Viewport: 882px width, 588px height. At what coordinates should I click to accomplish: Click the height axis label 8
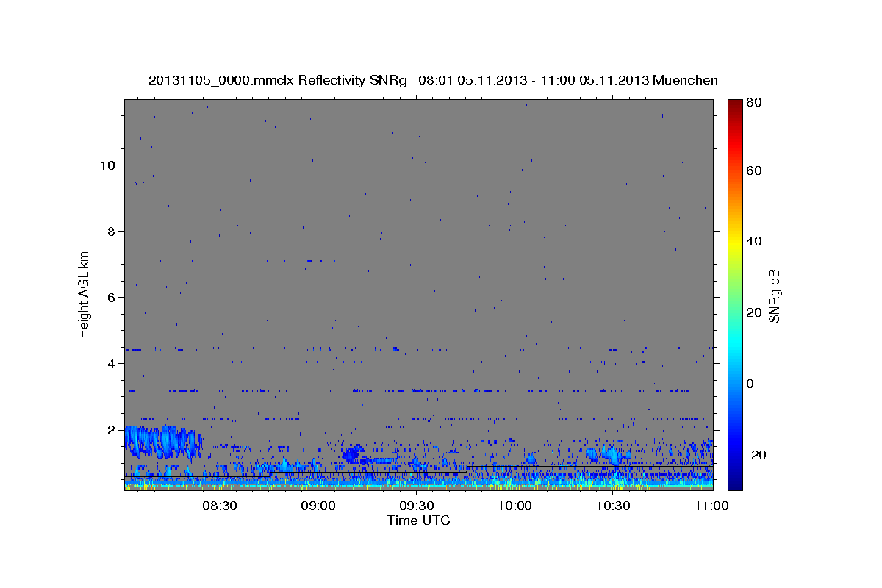(111, 231)
